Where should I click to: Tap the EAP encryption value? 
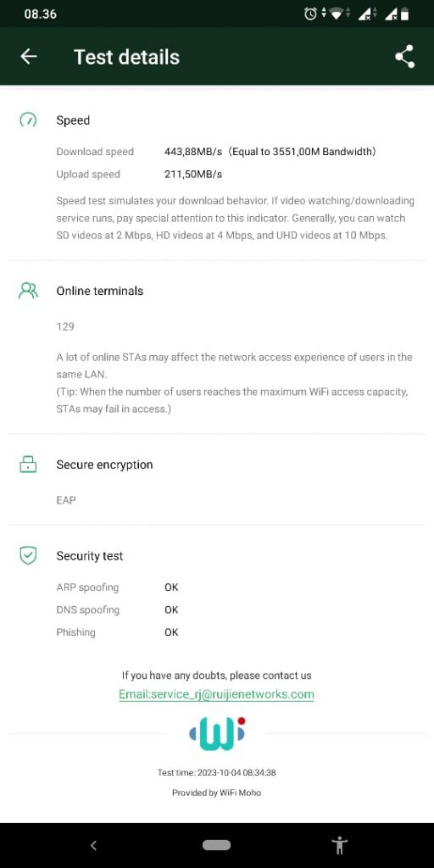click(66, 500)
